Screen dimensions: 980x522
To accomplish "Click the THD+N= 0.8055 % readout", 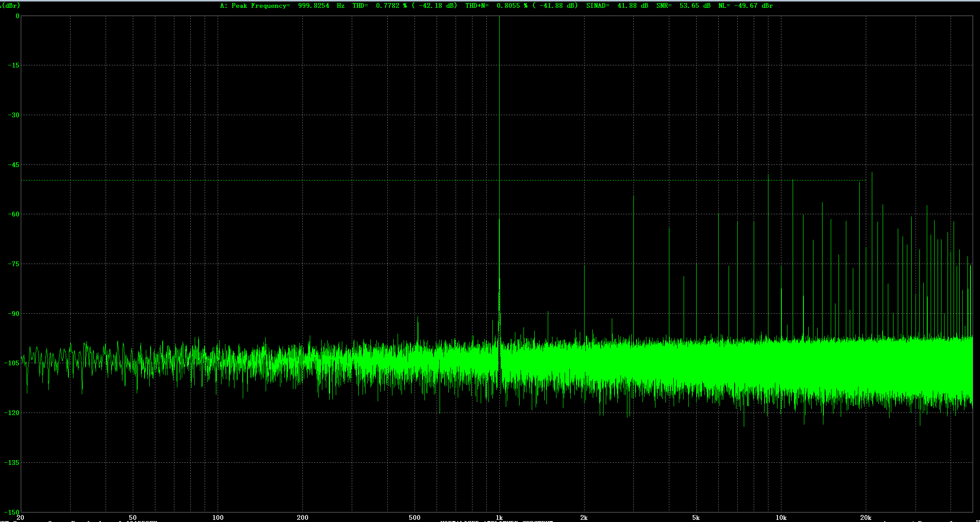I will coord(497,6).
